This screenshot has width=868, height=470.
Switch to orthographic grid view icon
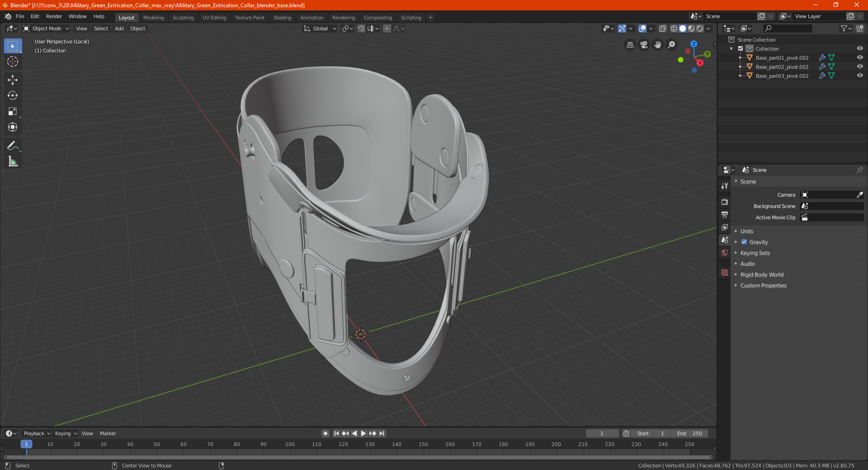tap(630, 45)
